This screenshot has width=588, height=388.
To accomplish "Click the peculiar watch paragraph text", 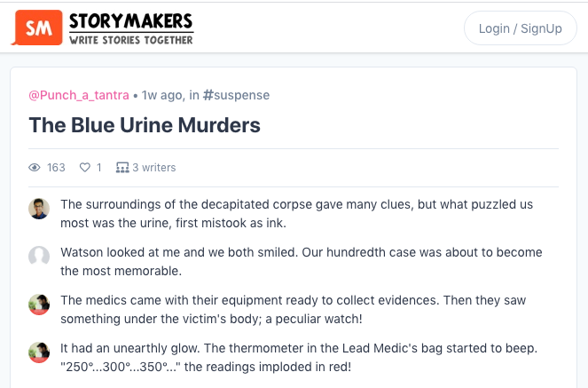I will pyautogui.click(x=293, y=310).
